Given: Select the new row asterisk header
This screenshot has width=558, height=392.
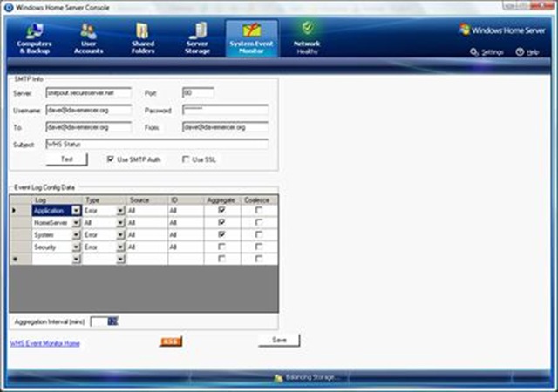Looking at the screenshot, I should click(x=21, y=259).
